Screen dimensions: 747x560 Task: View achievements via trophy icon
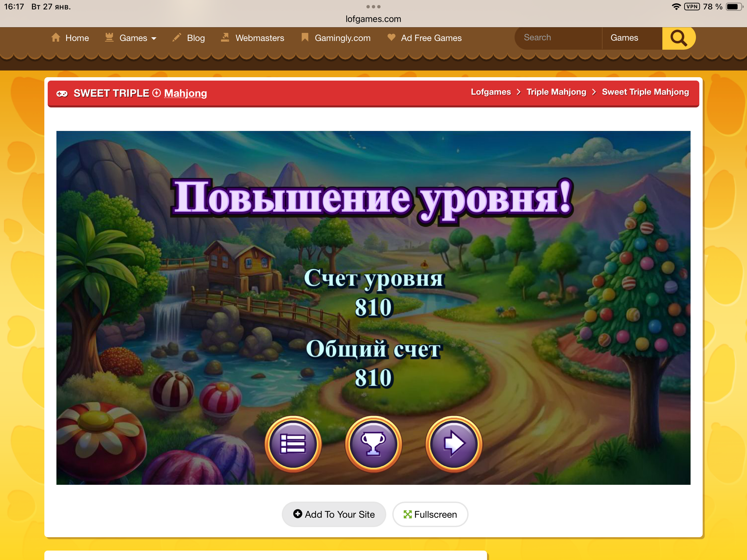coord(373,445)
